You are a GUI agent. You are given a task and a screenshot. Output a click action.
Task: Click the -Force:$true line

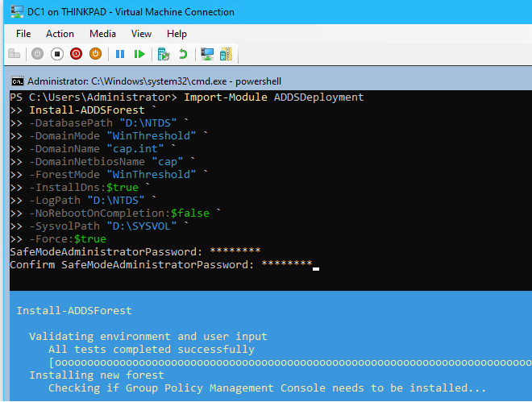click(68, 239)
